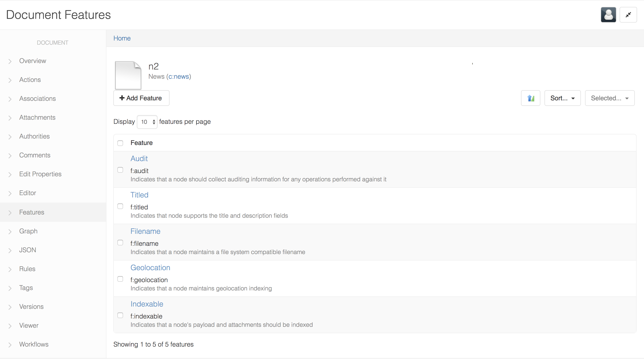Click the Add Feature button
644x359 pixels.
point(141,98)
